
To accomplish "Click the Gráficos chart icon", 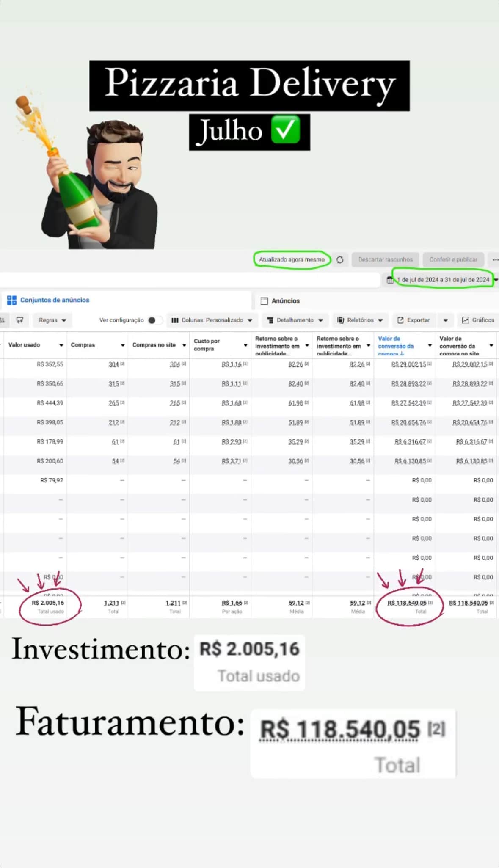I will tap(466, 320).
